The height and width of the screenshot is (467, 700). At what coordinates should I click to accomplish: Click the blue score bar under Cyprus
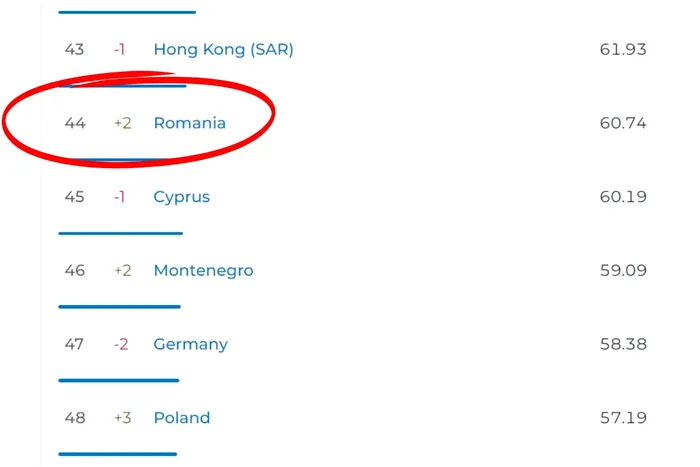pos(120,233)
